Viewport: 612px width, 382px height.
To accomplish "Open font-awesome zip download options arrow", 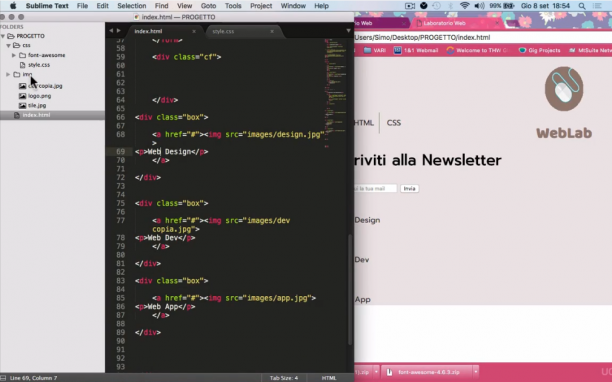I will (x=476, y=372).
